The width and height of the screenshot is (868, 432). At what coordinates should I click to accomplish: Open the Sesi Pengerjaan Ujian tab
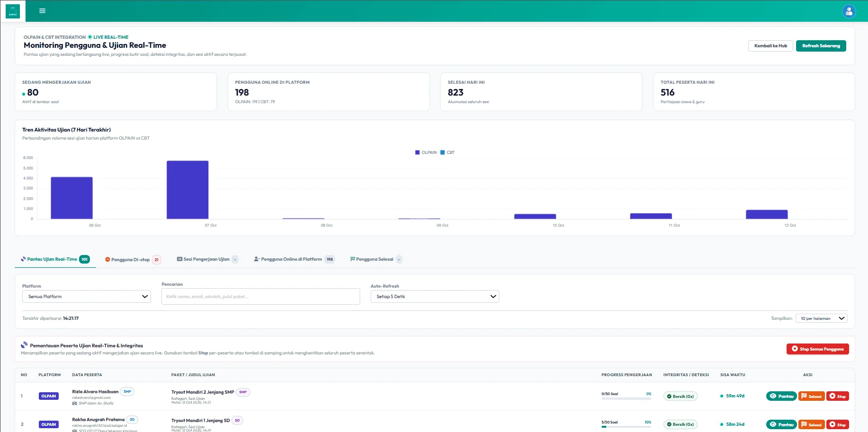(x=207, y=259)
